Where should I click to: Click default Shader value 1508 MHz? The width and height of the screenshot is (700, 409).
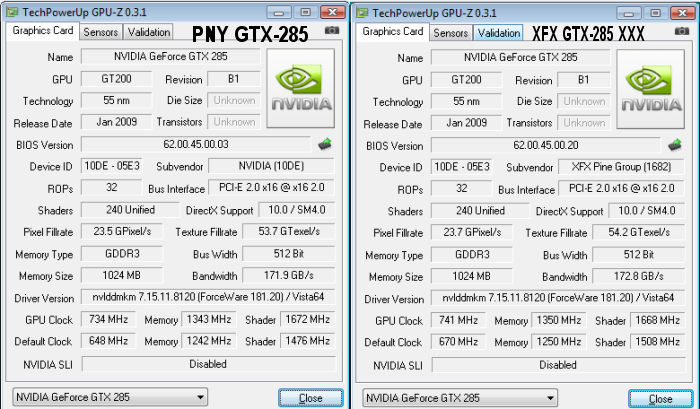coord(658,342)
